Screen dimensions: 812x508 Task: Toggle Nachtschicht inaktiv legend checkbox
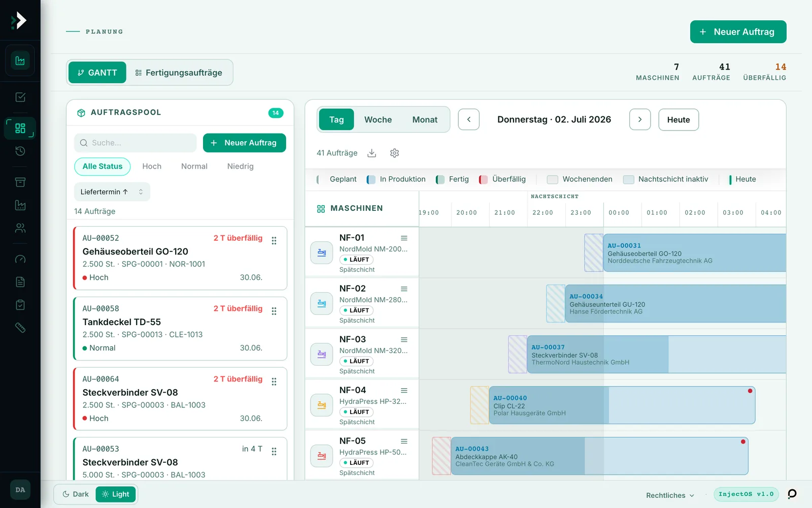[628, 179]
